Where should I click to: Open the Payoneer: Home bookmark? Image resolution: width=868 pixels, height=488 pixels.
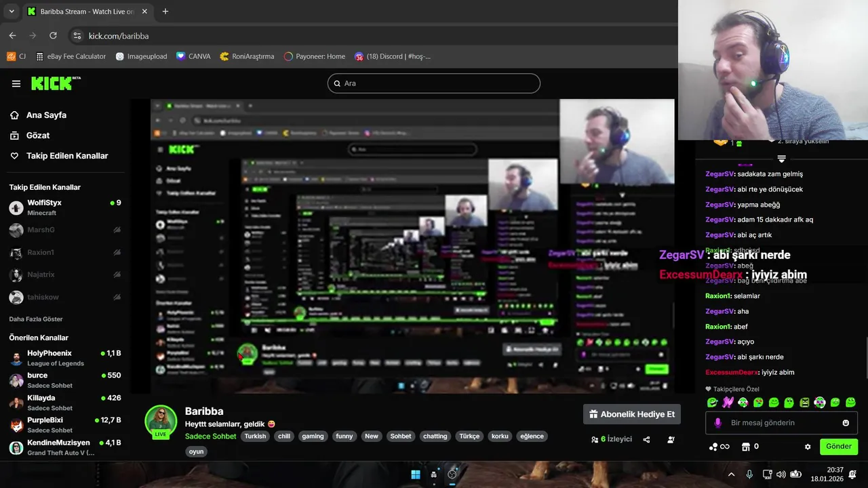pyautogui.click(x=315, y=56)
